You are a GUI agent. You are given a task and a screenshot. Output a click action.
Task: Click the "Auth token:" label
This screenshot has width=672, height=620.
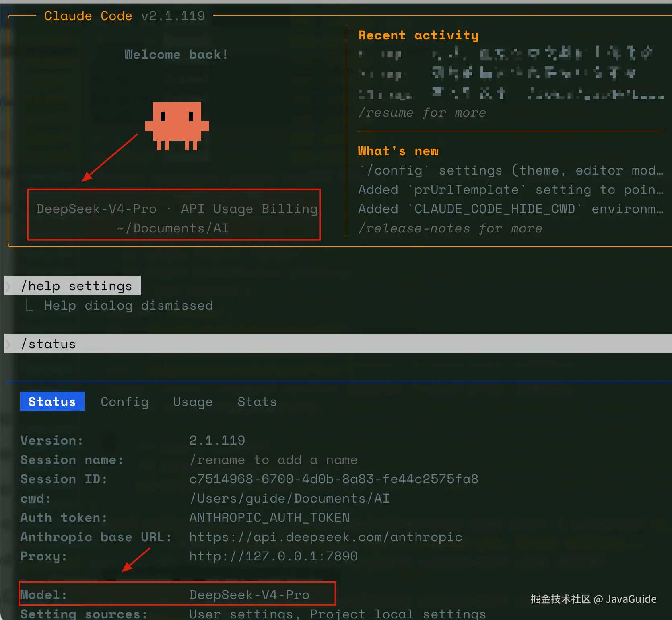(x=64, y=517)
